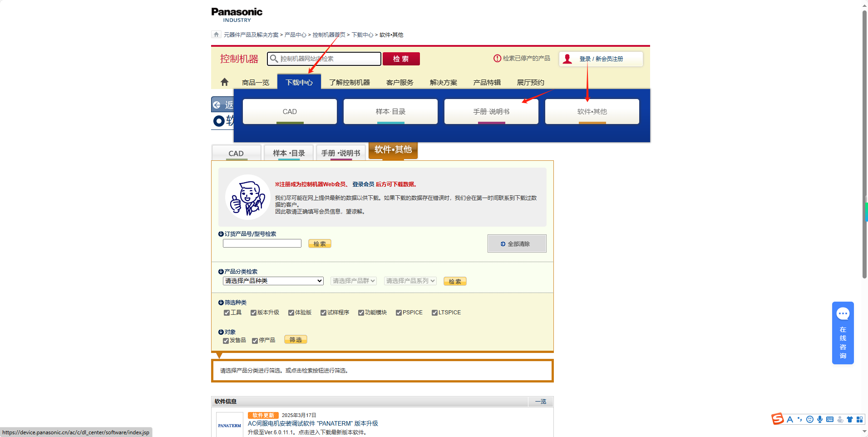Click the Sogou S input method logo
Viewport: 868px width, 437px height.
point(778,419)
